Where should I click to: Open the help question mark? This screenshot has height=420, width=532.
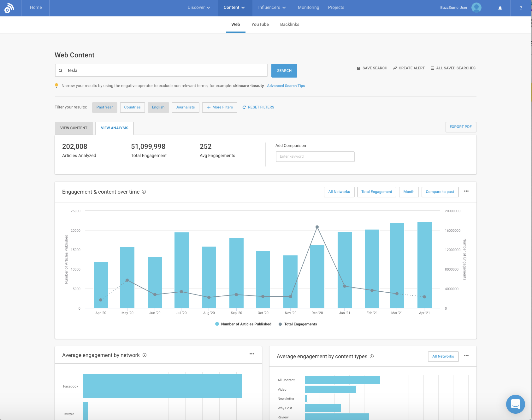[x=521, y=8]
